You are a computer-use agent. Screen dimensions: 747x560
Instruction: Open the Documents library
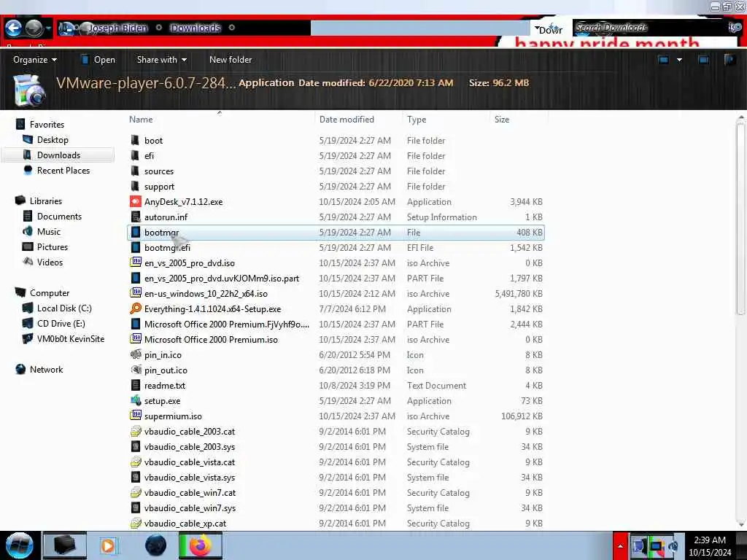pos(59,216)
